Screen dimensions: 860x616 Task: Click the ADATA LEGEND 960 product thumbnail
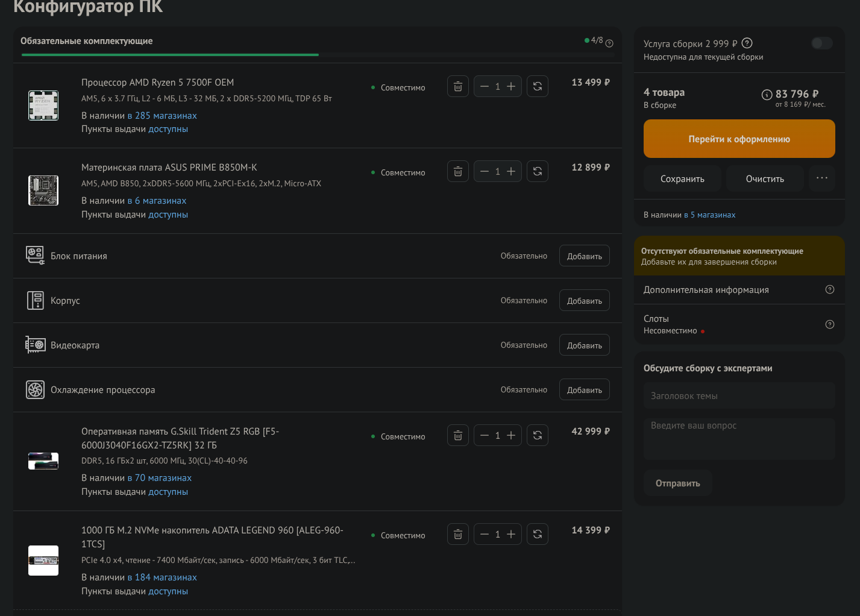43,561
